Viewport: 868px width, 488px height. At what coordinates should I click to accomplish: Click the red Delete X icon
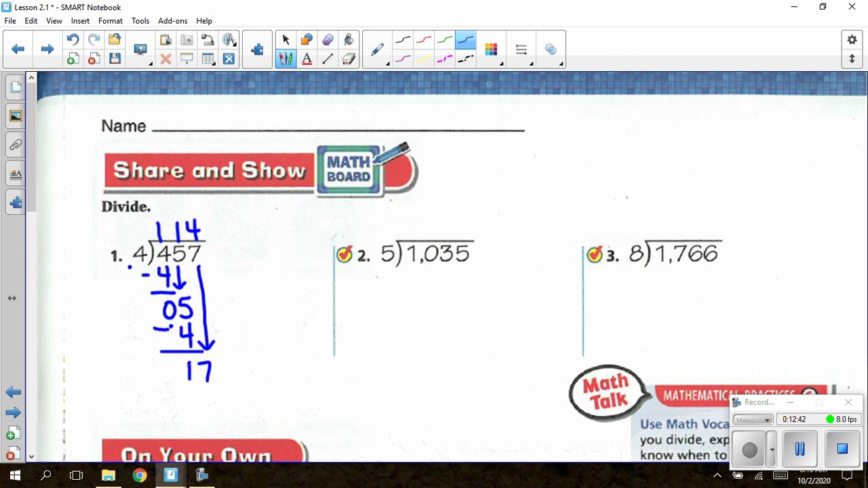pyautogui.click(x=165, y=59)
